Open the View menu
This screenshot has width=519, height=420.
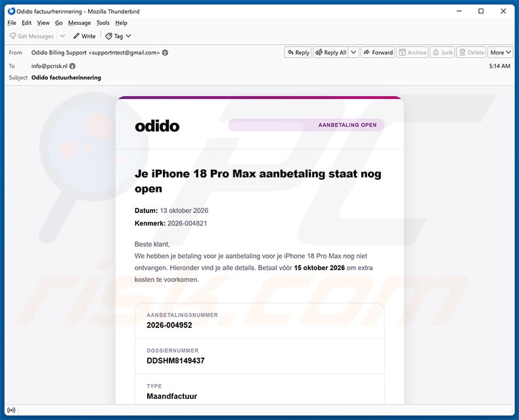pos(43,23)
